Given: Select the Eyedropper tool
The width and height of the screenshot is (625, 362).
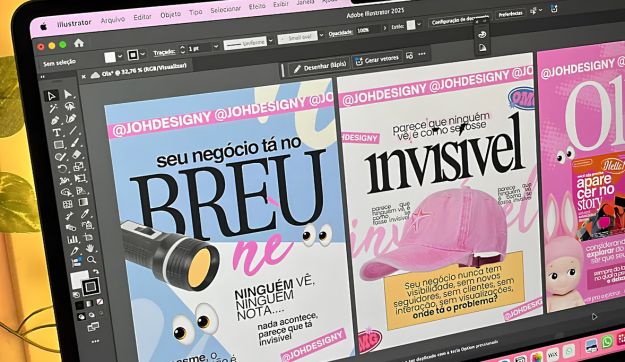Looking at the screenshot, I should (x=85, y=214).
